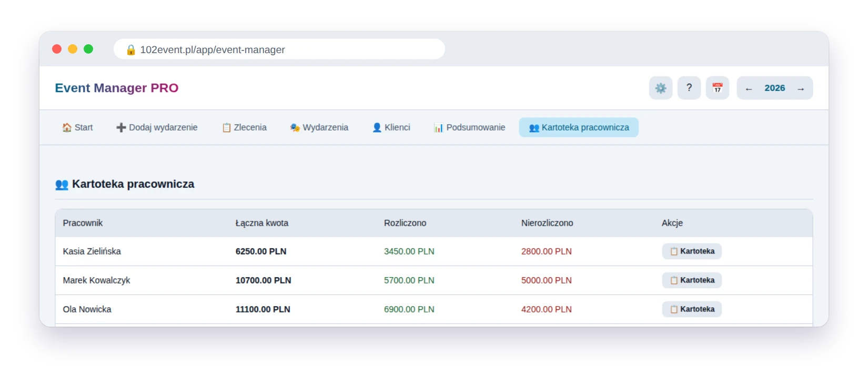This screenshot has width=868, height=374.
Task: Click total amount 6250.00 PLN
Action: (261, 251)
